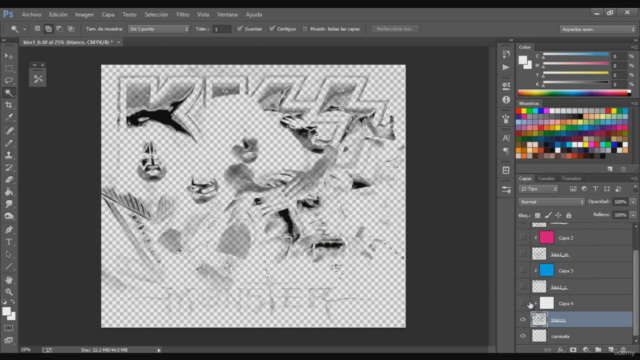Select the Healing Brush tool
640x360 pixels.
click(x=9, y=131)
